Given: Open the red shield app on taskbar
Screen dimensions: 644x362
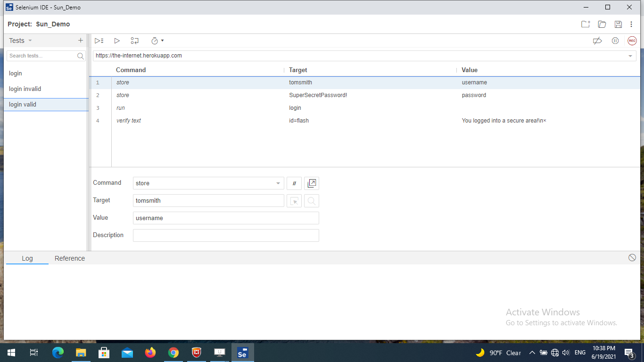Looking at the screenshot, I should 197,353.
